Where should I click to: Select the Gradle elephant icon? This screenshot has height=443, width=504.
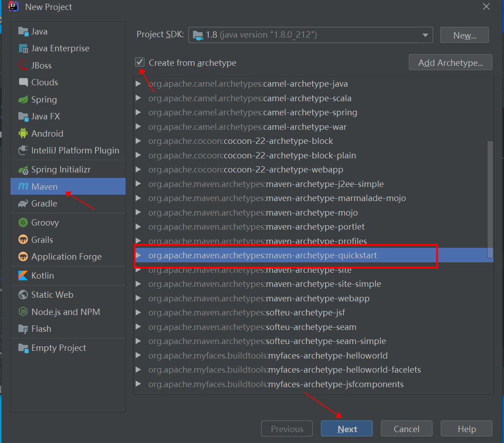[x=23, y=203]
